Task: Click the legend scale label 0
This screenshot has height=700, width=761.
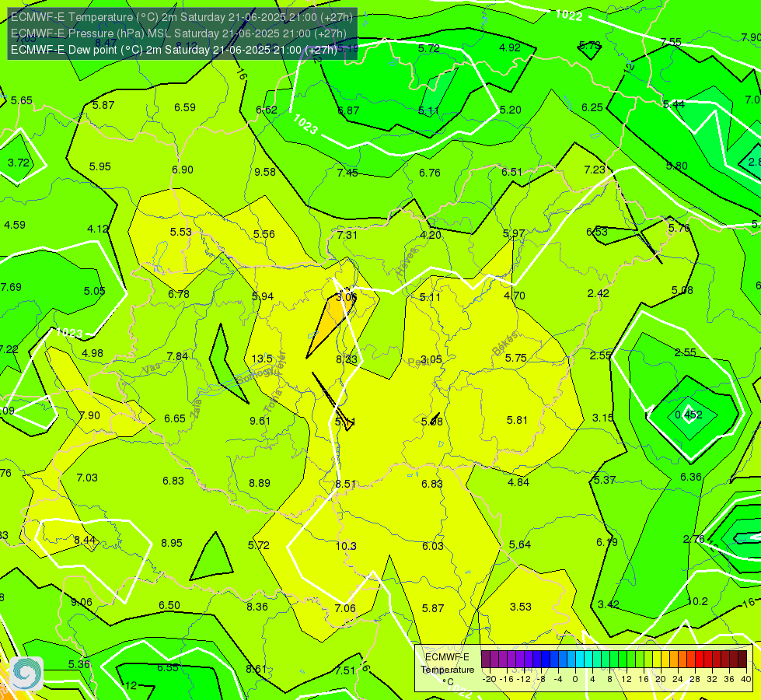Action: tap(575, 679)
